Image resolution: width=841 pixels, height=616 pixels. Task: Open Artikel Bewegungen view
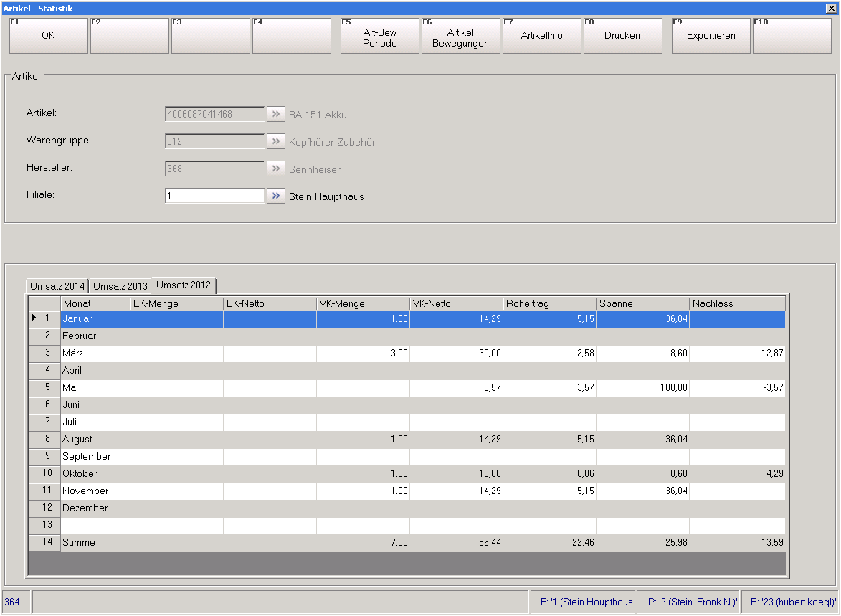click(x=460, y=36)
